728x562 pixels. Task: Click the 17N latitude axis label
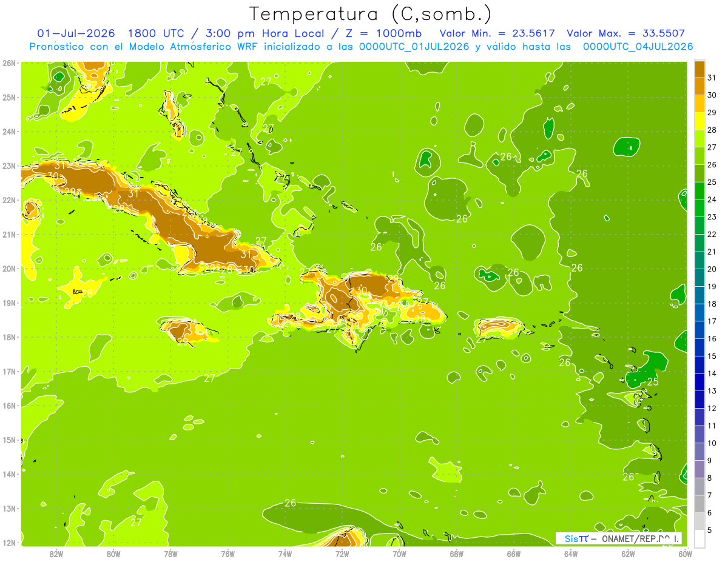point(8,371)
